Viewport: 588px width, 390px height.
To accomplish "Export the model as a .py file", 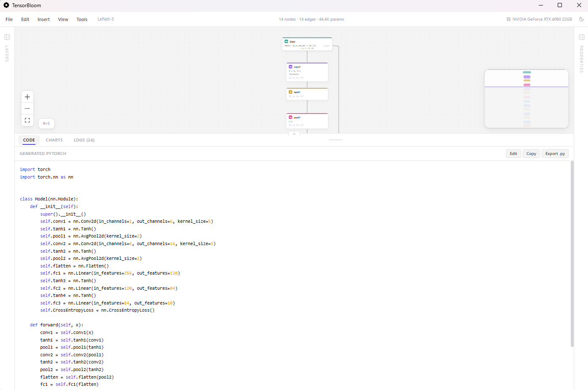I will tap(555, 153).
